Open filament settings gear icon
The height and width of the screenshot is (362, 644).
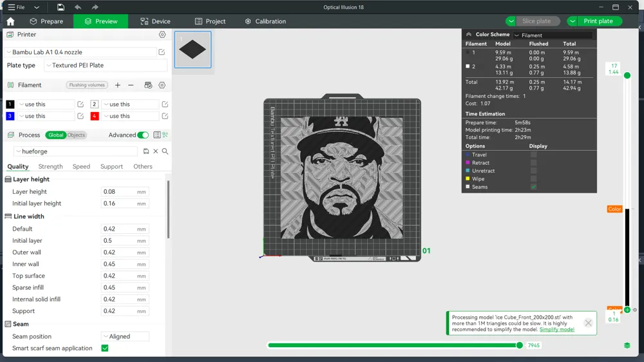162,85
